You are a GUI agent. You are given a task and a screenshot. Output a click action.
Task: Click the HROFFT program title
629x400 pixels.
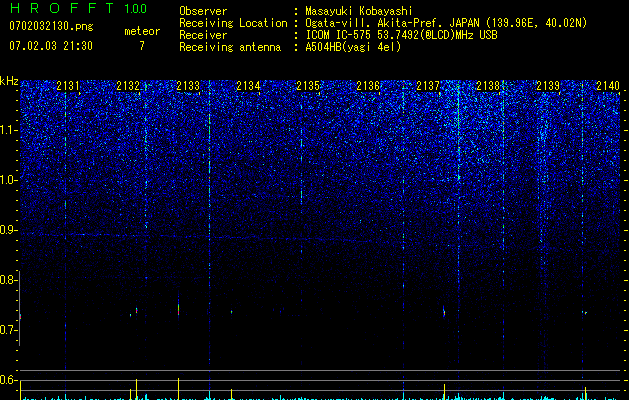coord(62,8)
